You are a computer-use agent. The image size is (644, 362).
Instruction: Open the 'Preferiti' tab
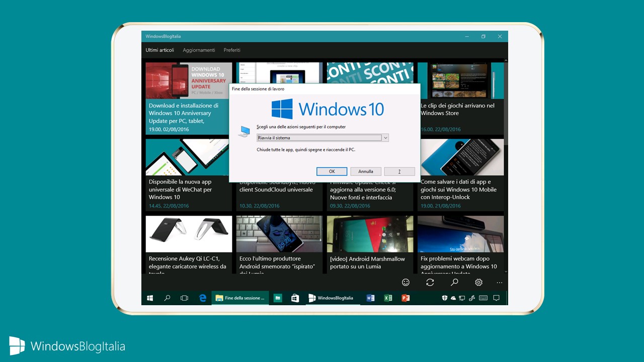(232, 50)
